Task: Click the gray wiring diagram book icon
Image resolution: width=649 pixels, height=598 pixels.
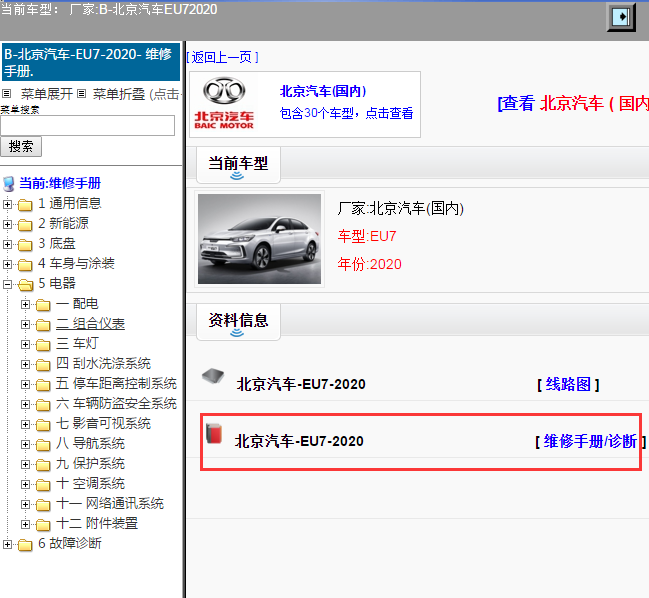Action: coord(213,376)
